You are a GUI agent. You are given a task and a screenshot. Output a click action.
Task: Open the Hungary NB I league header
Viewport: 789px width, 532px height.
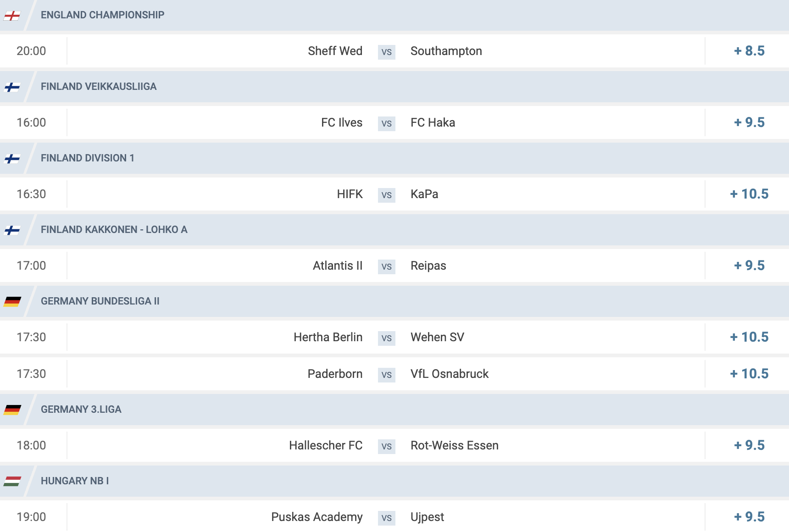pyautogui.click(x=394, y=481)
